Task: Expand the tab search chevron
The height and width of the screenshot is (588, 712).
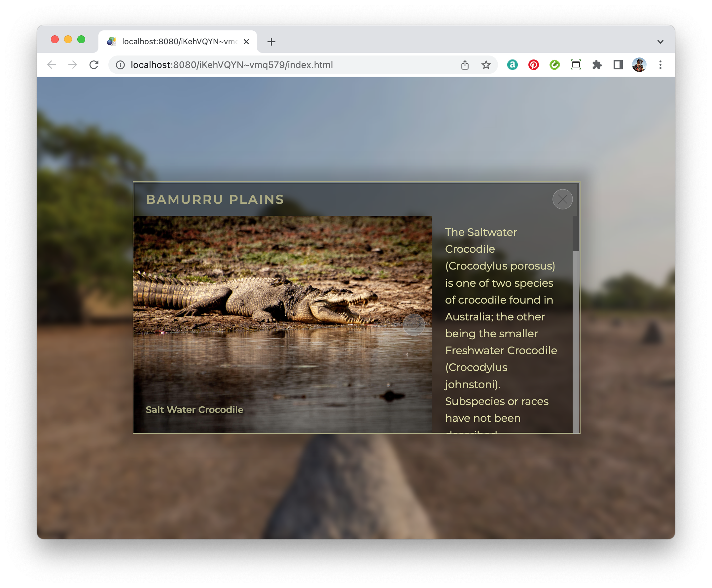Action: (x=660, y=42)
